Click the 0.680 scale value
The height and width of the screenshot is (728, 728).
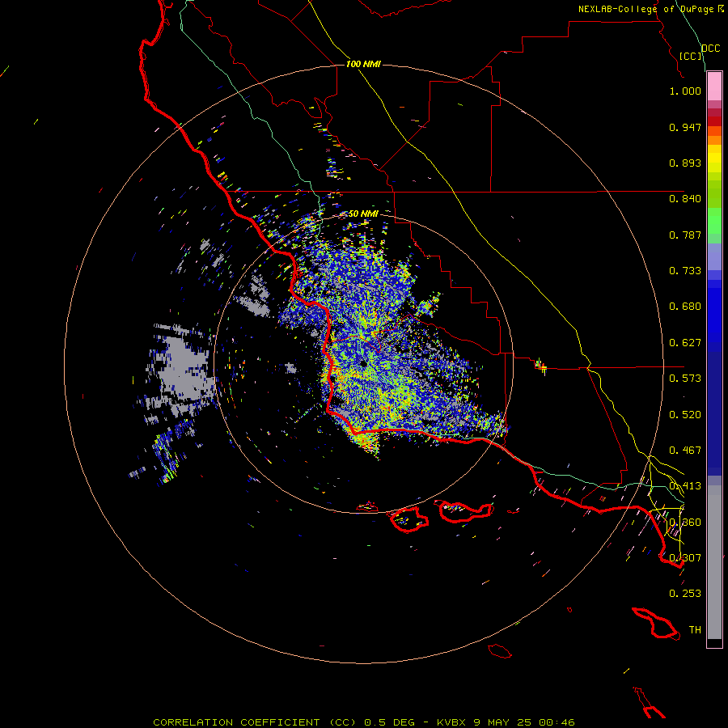coord(685,307)
